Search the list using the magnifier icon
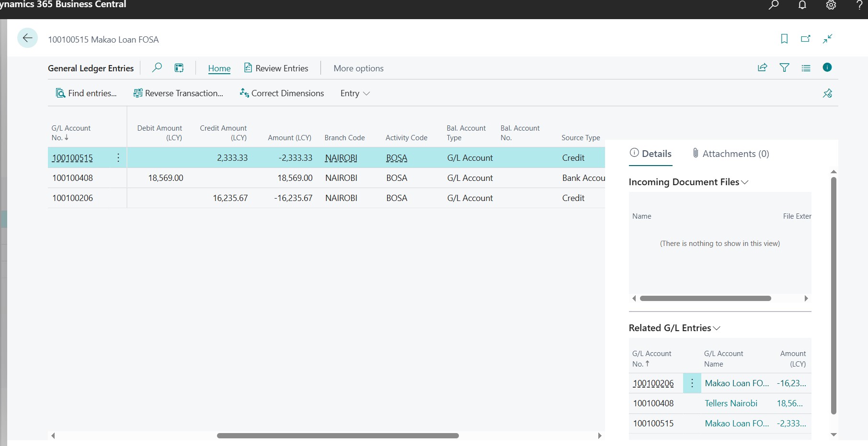This screenshot has height=446, width=868. click(x=157, y=68)
